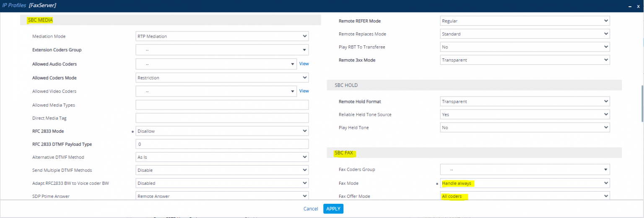Click the Cancel link
The width and height of the screenshot is (644, 218).
(311, 209)
